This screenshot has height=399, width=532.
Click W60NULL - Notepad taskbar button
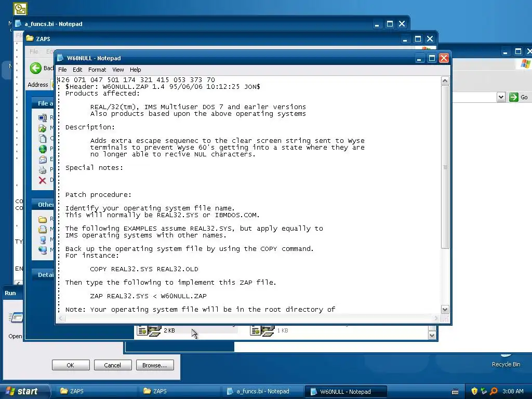[x=345, y=392]
